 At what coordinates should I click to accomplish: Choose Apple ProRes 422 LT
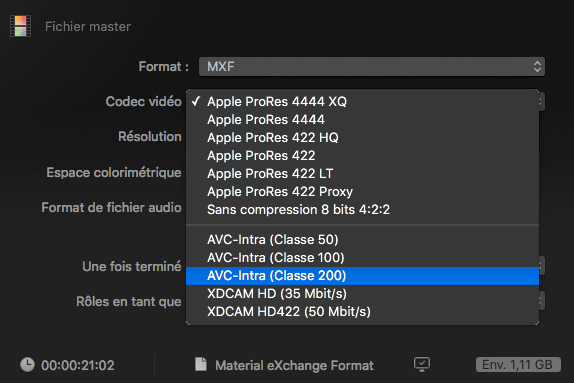pyautogui.click(x=362, y=173)
